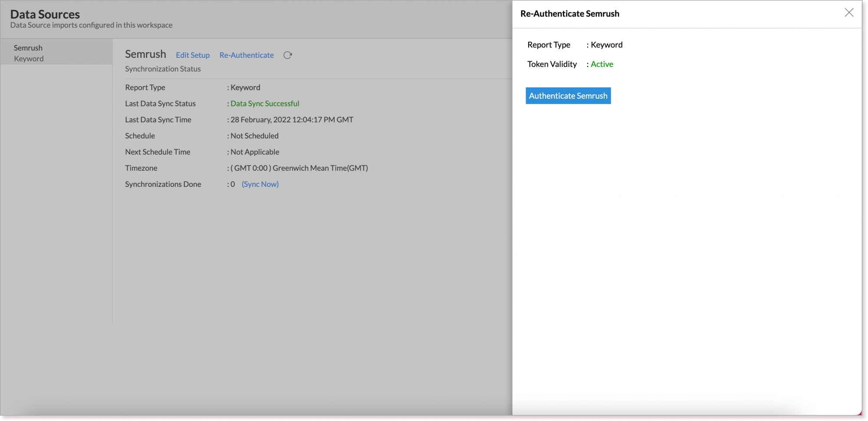Click the Synchronizations Done label

(163, 184)
